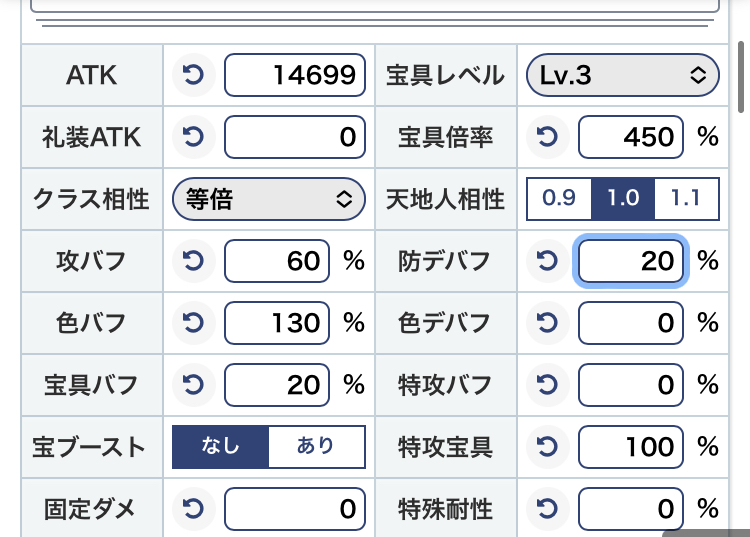Reset the 特殊耐性 value
Image resolution: width=750 pixels, height=537 pixels.
point(547,509)
